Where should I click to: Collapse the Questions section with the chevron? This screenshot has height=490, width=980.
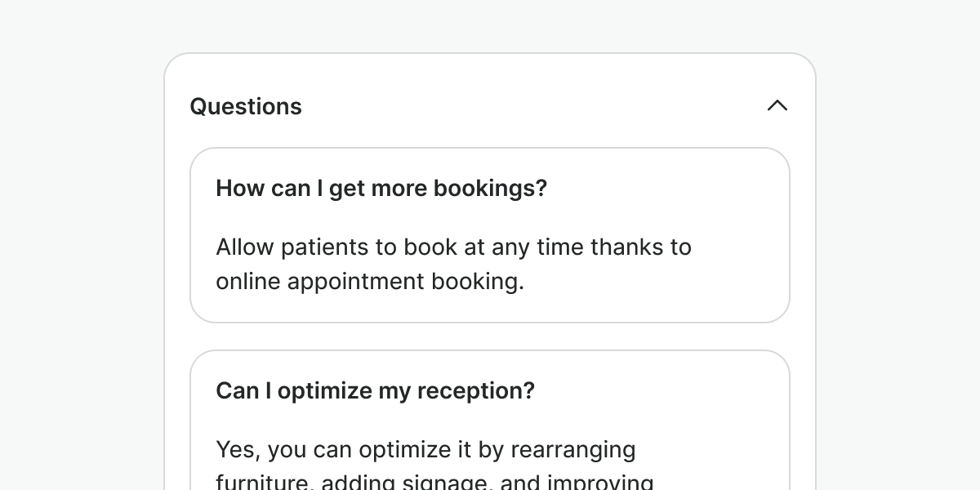pyautogui.click(x=777, y=106)
